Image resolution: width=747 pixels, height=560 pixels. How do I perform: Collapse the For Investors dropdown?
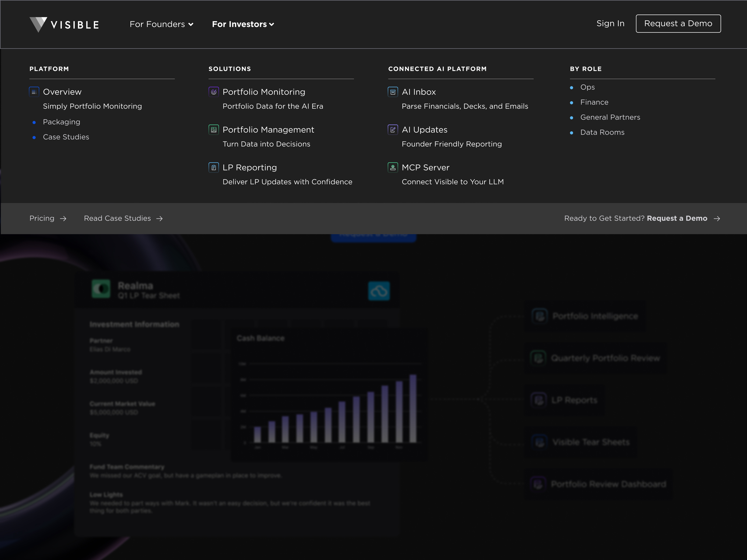coord(243,24)
